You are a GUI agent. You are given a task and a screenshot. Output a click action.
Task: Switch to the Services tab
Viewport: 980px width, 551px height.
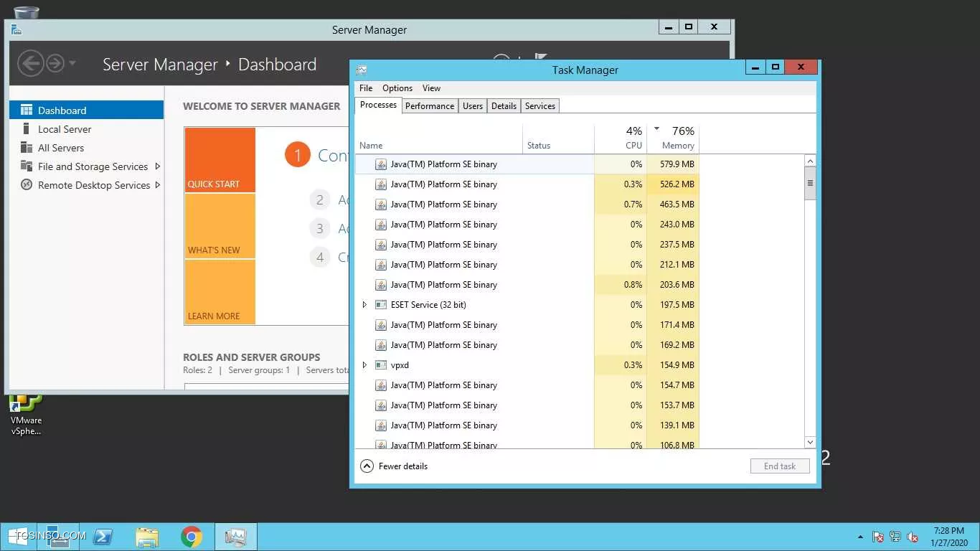(x=540, y=105)
